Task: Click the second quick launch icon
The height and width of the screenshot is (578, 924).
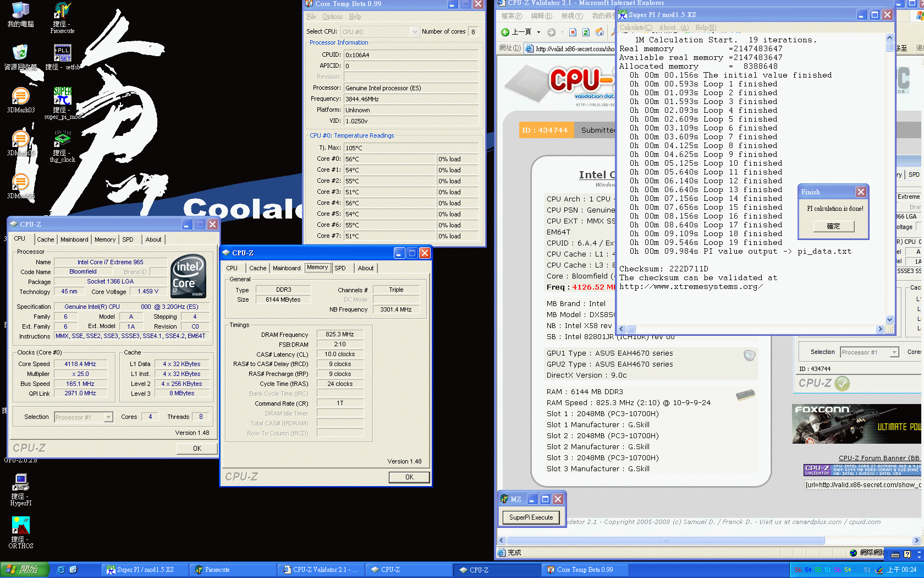Action: tap(73, 570)
